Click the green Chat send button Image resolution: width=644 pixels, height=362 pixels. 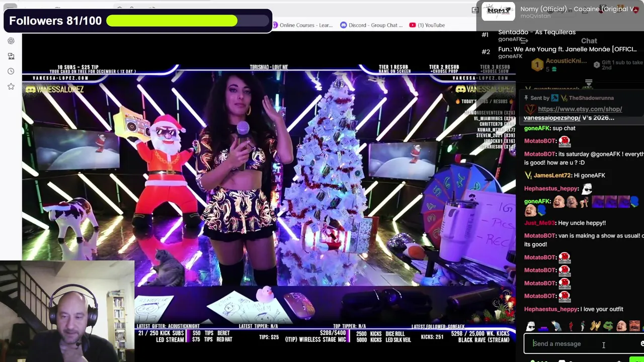point(637,360)
